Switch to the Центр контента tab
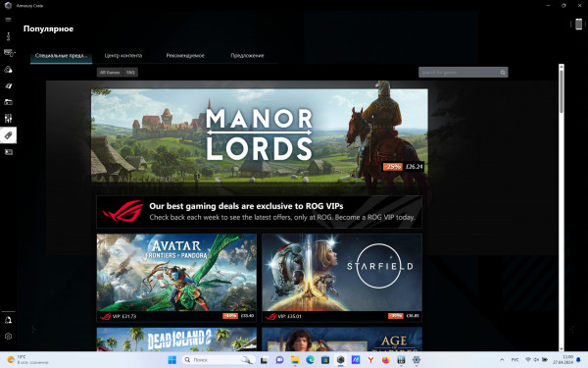 [x=123, y=56]
